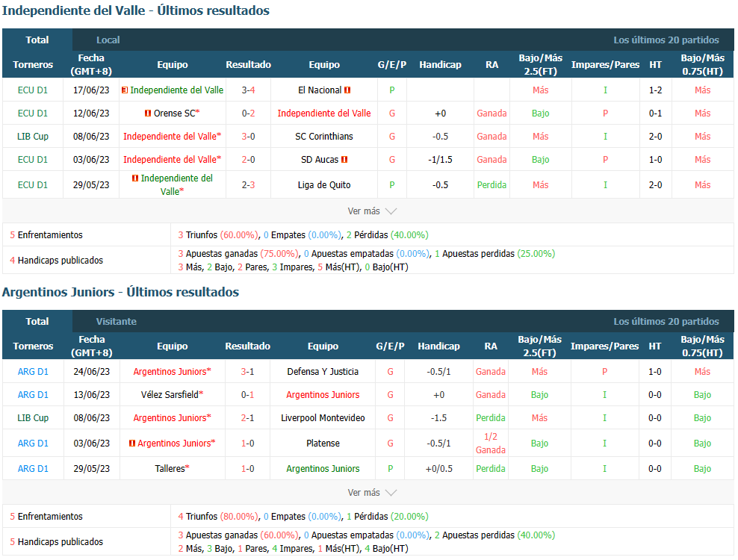Click the 0-2 result for the Orense SC match

[x=249, y=113]
